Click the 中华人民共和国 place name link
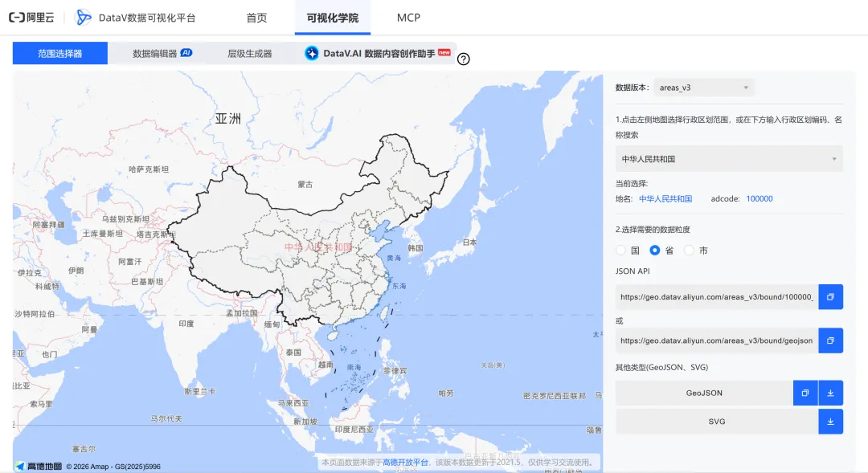 point(665,198)
